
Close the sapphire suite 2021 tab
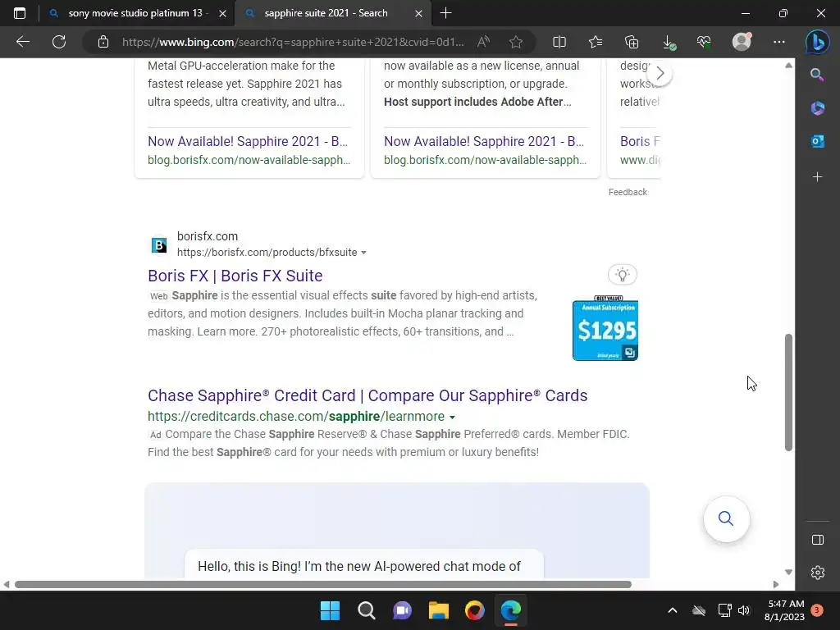(419, 13)
